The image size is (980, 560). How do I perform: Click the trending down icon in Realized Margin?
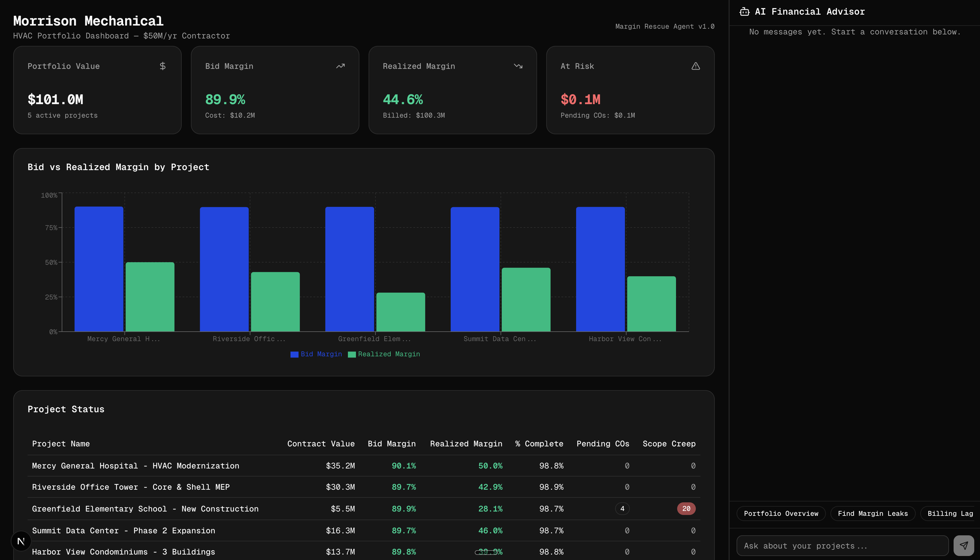(518, 66)
